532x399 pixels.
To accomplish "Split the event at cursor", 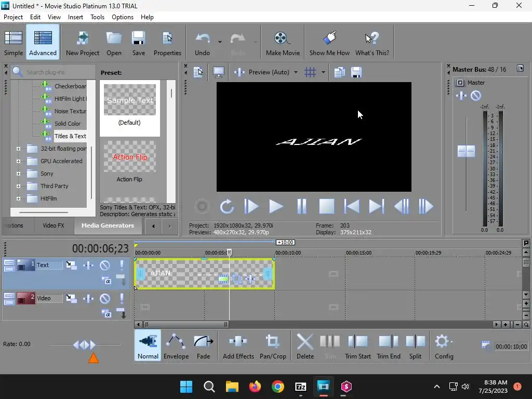I will (415, 346).
